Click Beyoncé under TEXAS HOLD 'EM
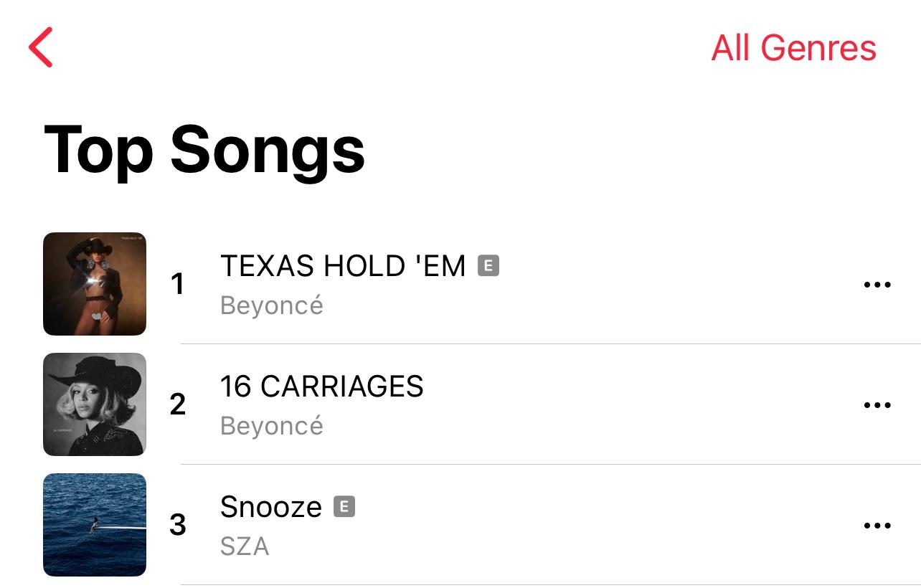 pyautogui.click(x=272, y=305)
